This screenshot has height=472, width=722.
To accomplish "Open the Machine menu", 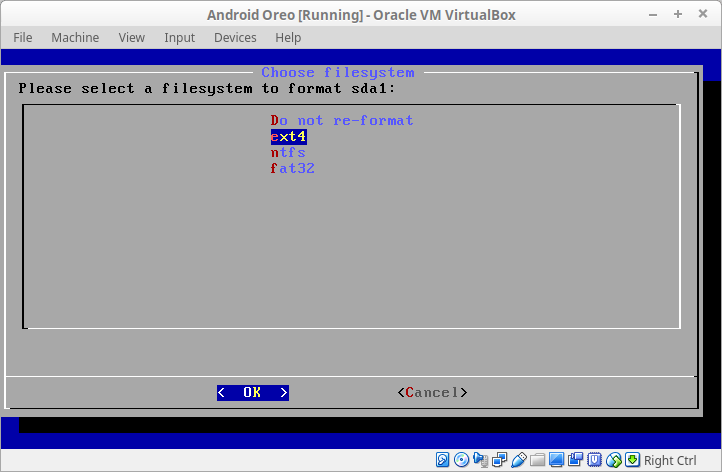I will tap(75, 37).
